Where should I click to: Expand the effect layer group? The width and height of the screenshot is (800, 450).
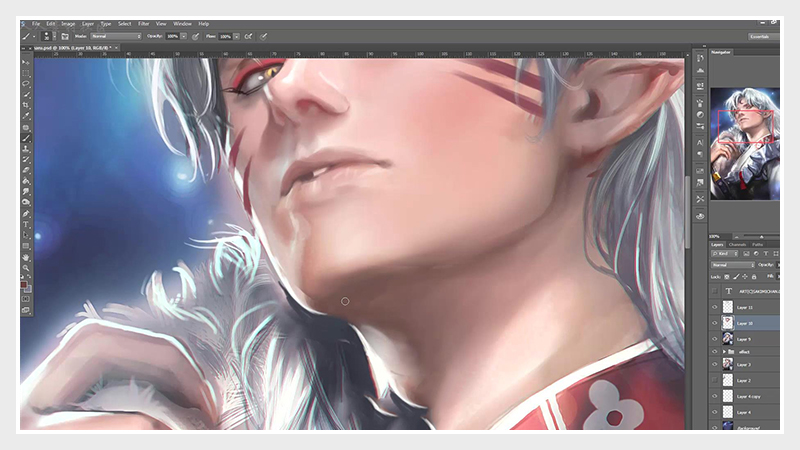[724, 352]
